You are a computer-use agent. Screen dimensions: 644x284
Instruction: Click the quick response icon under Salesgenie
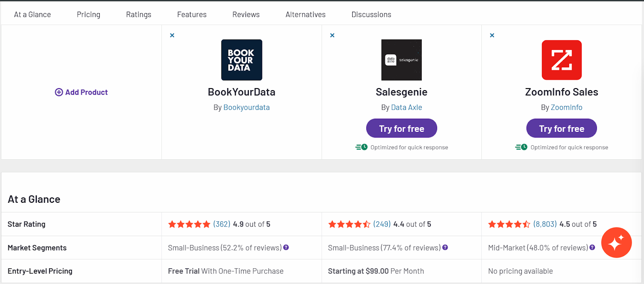[361, 147]
